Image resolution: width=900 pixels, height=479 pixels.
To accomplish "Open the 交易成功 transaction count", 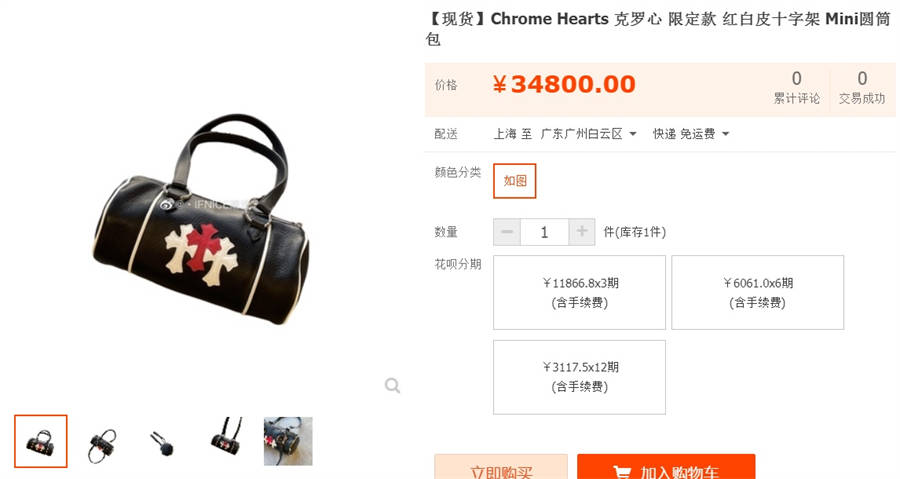I will pyautogui.click(x=862, y=87).
